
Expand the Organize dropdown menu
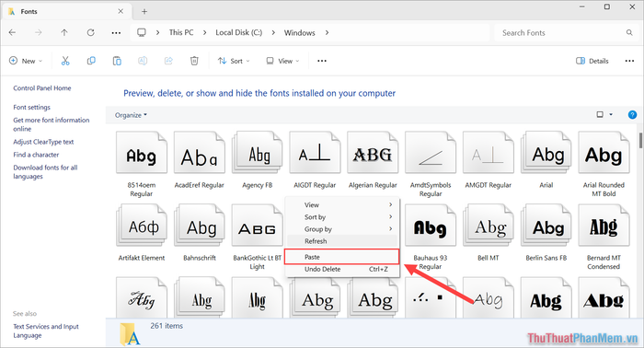[x=131, y=115]
